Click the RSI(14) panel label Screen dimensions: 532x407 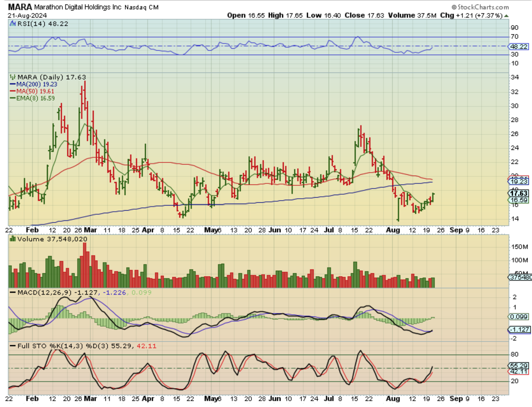point(43,24)
